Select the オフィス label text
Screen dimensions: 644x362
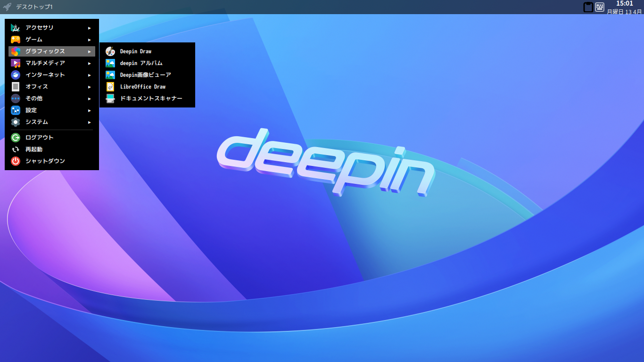pyautogui.click(x=37, y=87)
